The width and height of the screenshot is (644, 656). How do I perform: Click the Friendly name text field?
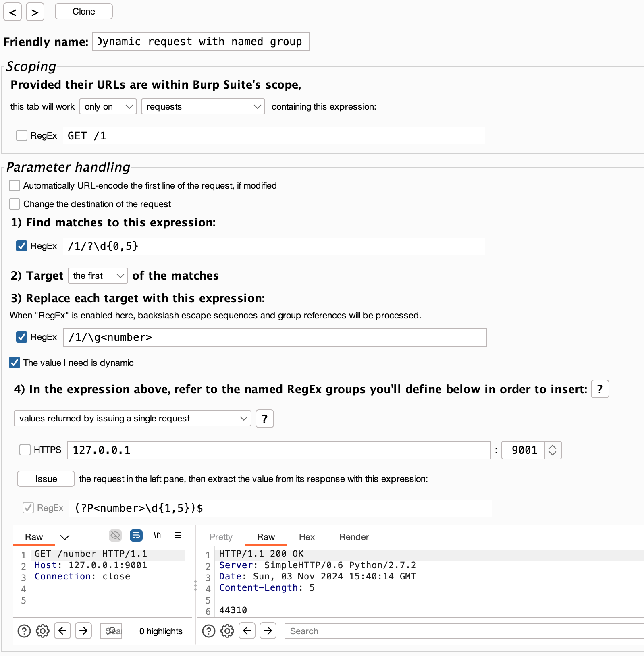pyautogui.click(x=200, y=42)
